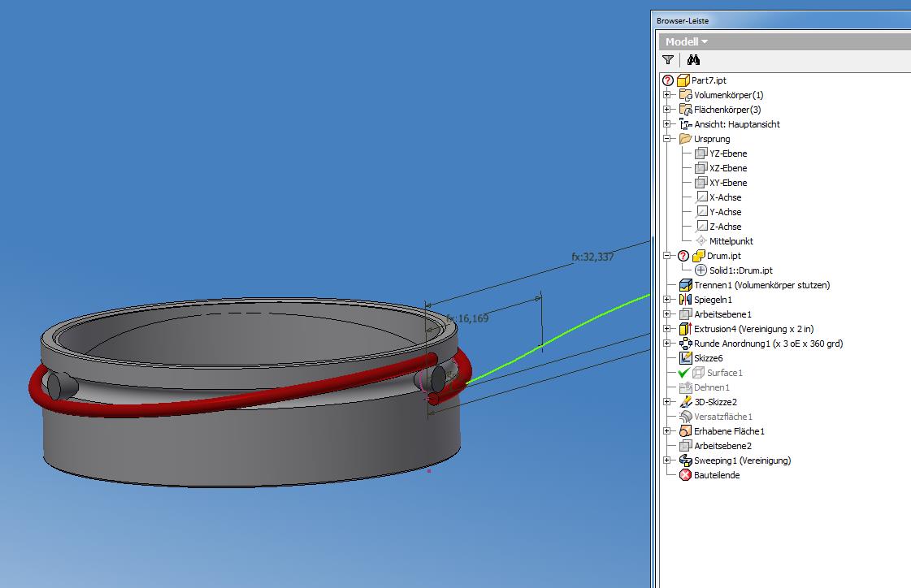Click the Trennen1 split feature icon

click(685, 285)
